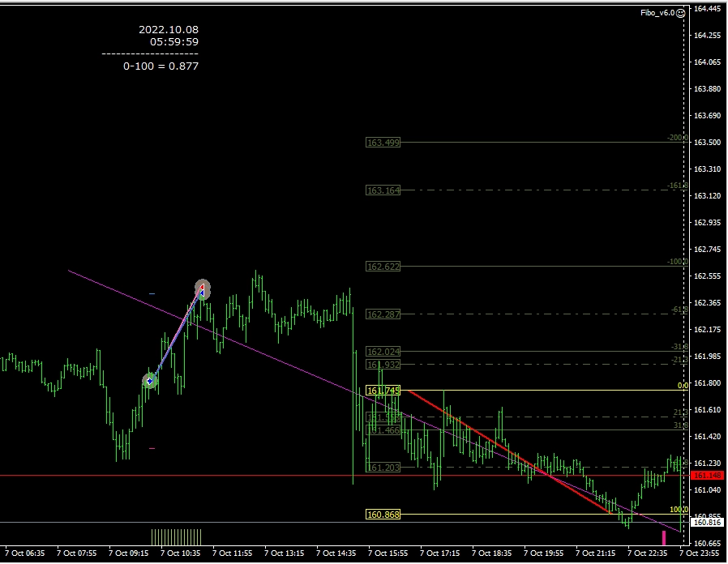Click the 161.932 Fibonacci price label
Viewport: 728px width, 564px height.
pos(383,365)
